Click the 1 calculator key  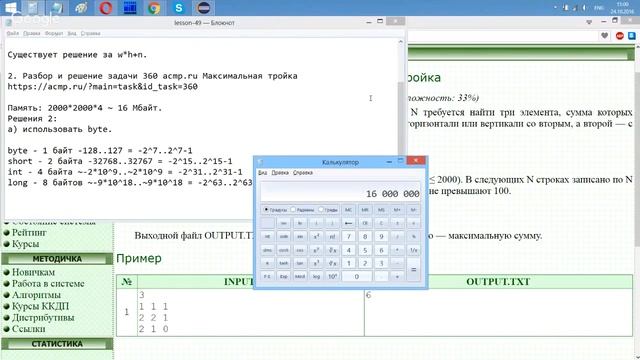(x=348, y=263)
